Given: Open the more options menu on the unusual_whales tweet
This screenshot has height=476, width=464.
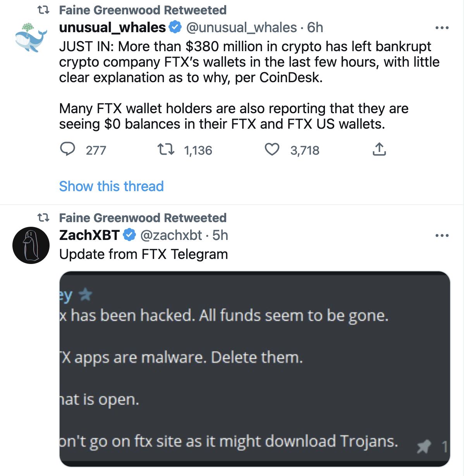Looking at the screenshot, I should point(442,28).
